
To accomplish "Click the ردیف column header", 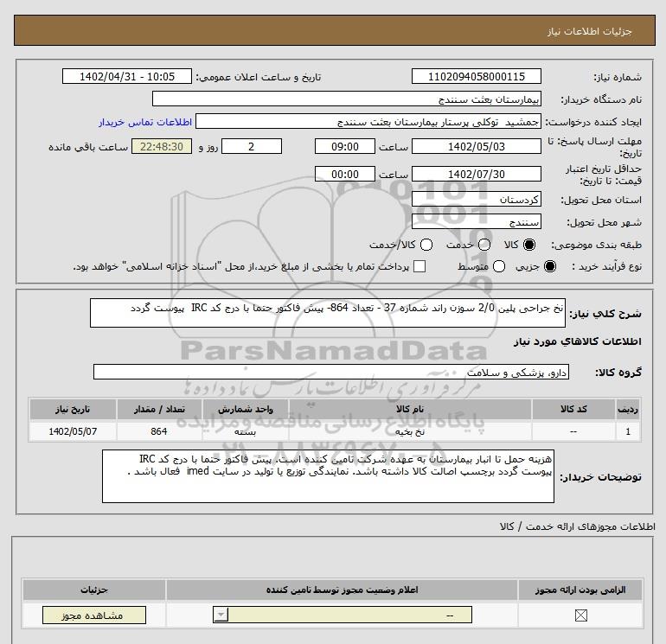I will point(628,409).
